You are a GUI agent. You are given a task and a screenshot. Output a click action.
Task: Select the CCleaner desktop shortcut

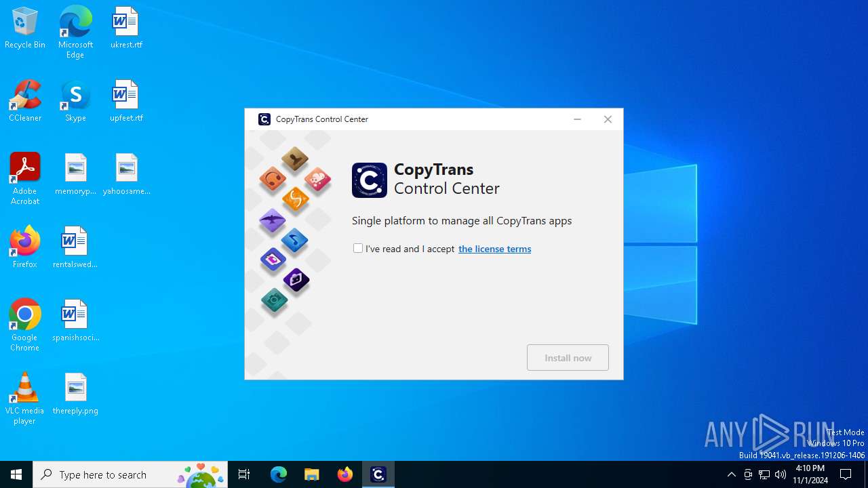pos(25,102)
